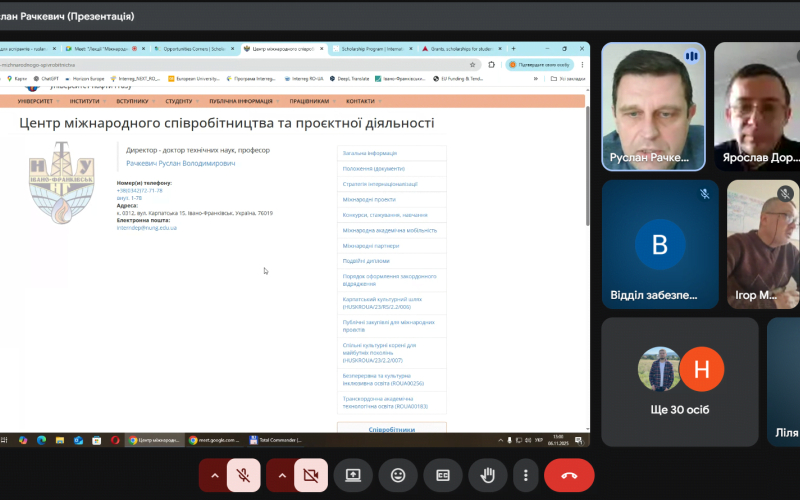Turn on the camera

tap(309, 475)
